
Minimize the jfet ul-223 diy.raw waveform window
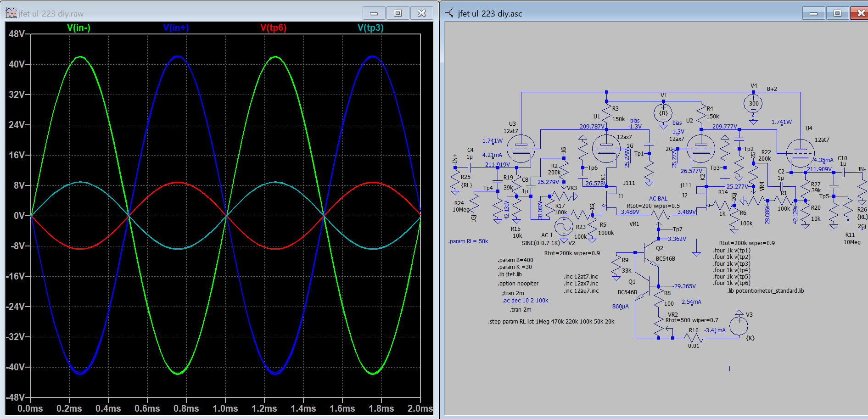click(374, 13)
